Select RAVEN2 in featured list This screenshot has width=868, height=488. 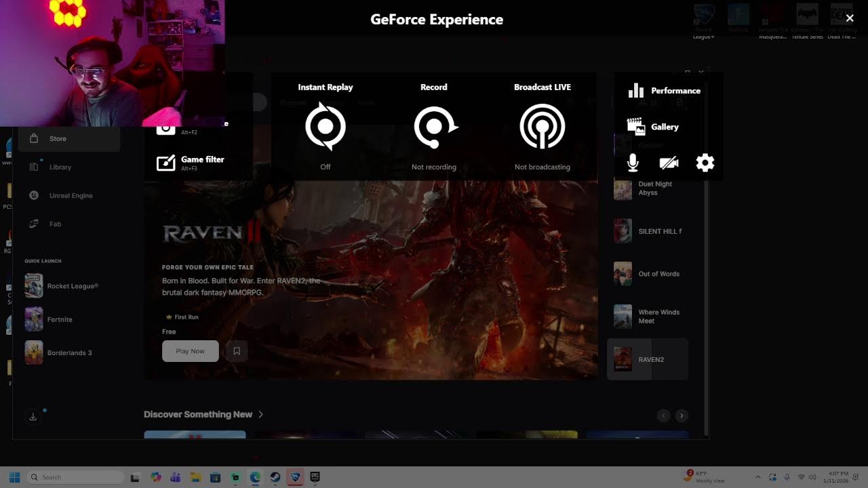(x=648, y=359)
